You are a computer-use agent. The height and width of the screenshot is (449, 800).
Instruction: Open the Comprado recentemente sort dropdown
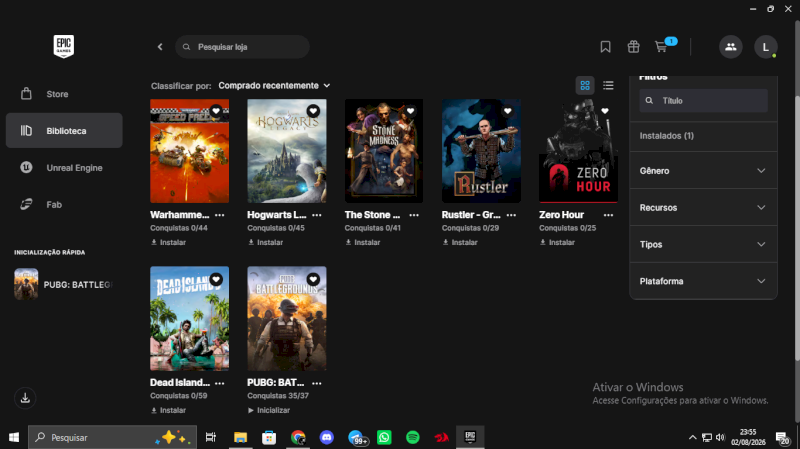[274, 86]
